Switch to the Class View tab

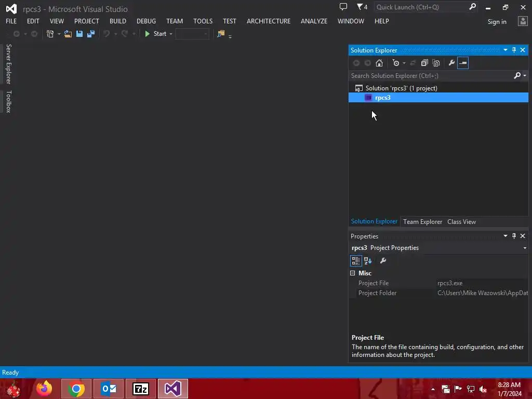click(x=461, y=222)
